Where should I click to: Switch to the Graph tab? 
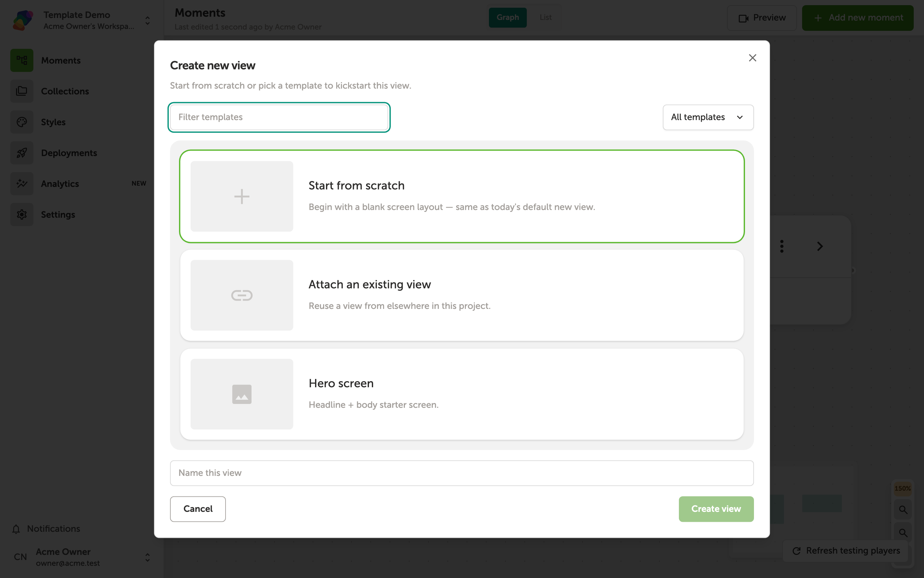click(508, 17)
